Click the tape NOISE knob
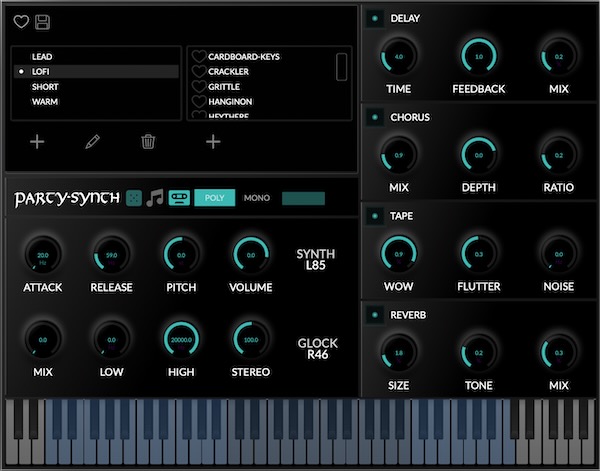600x471 pixels. point(559,254)
